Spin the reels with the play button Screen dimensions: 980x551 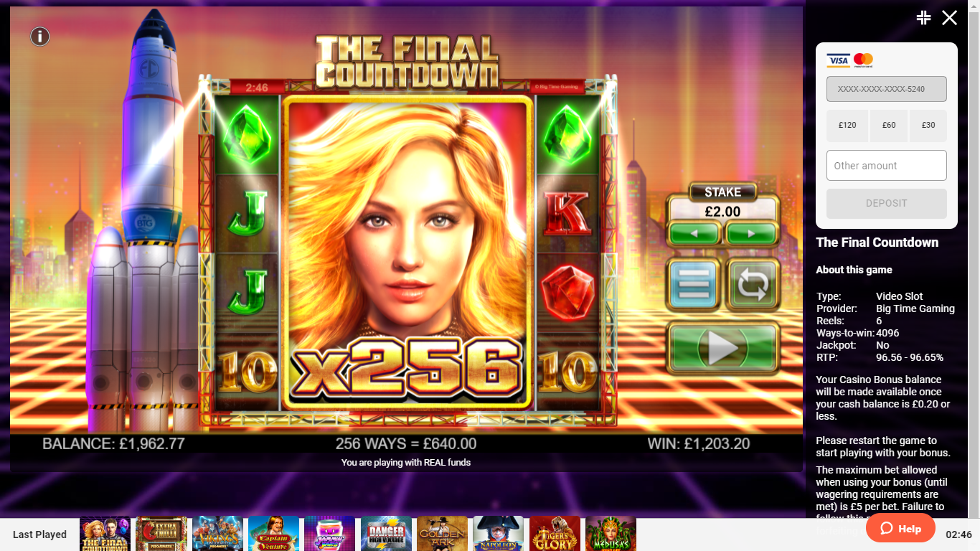(723, 348)
